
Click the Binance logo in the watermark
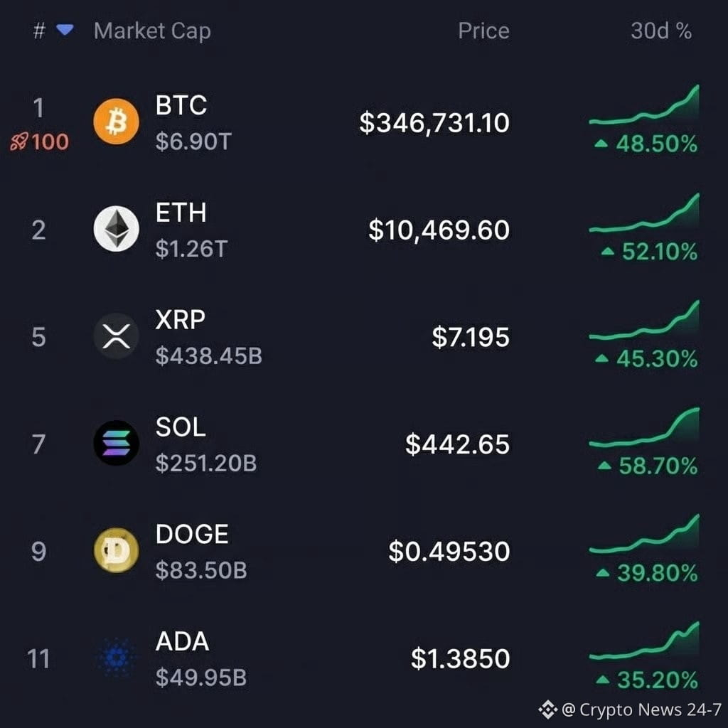coord(548,710)
